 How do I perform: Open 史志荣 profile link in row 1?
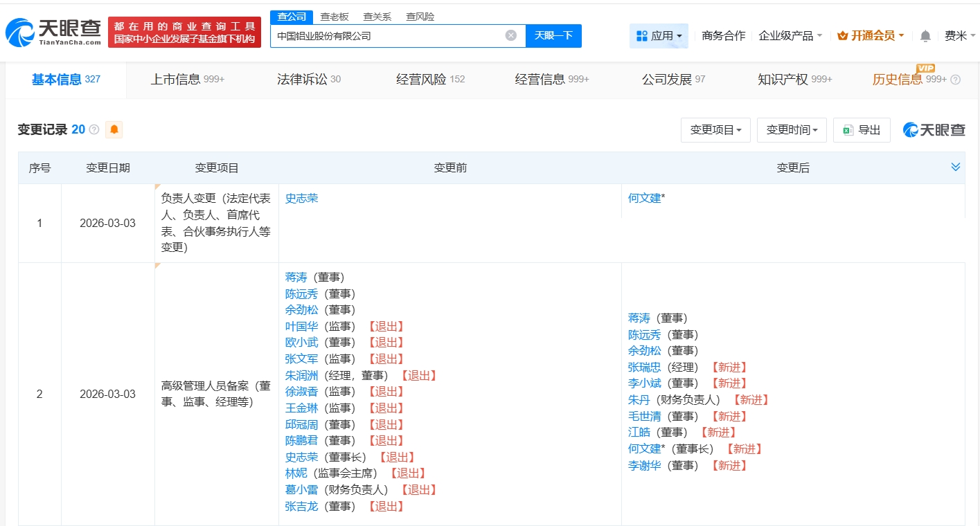(x=301, y=199)
